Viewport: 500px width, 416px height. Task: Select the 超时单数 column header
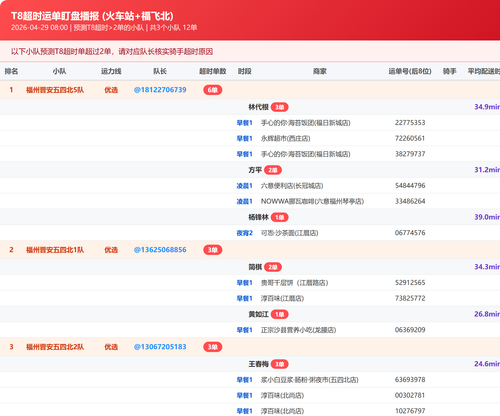[213, 71]
